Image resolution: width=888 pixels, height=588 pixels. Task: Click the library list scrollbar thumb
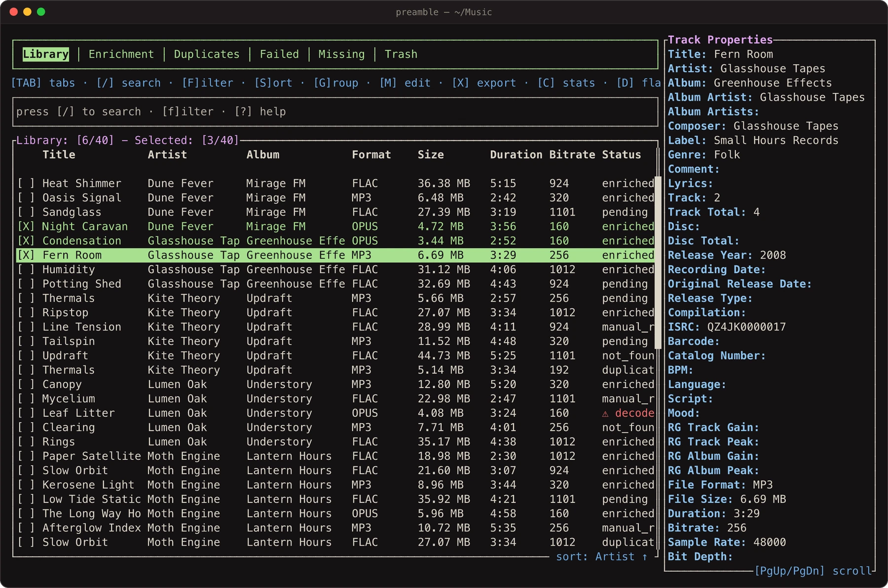(658, 262)
